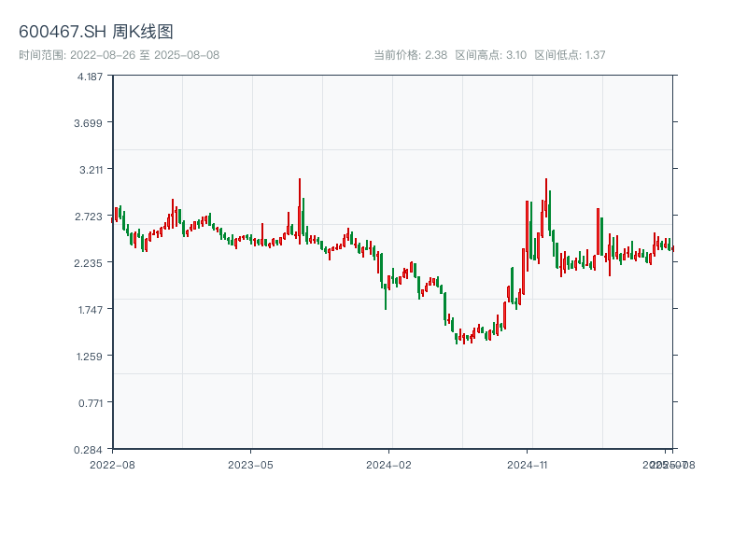
Task: Click the 4.187 y-axis label
Action: 90,77
